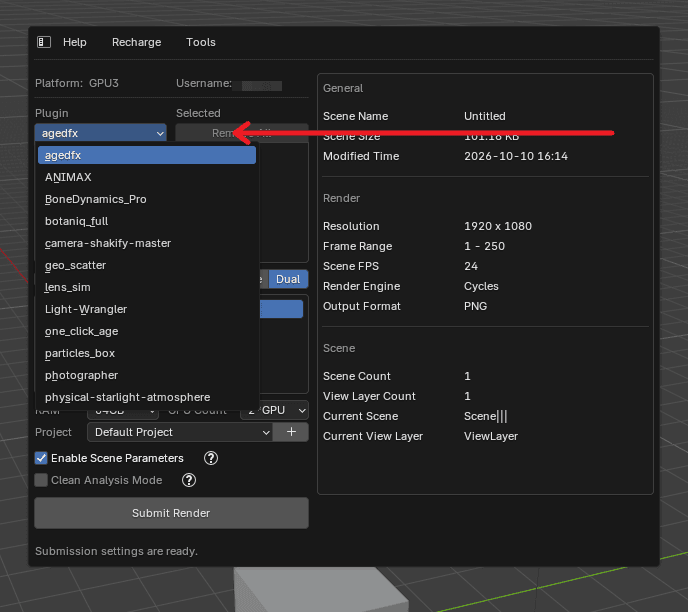Image resolution: width=688 pixels, height=612 pixels.
Task: Click the Output Format value PNG
Action: coord(476,306)
